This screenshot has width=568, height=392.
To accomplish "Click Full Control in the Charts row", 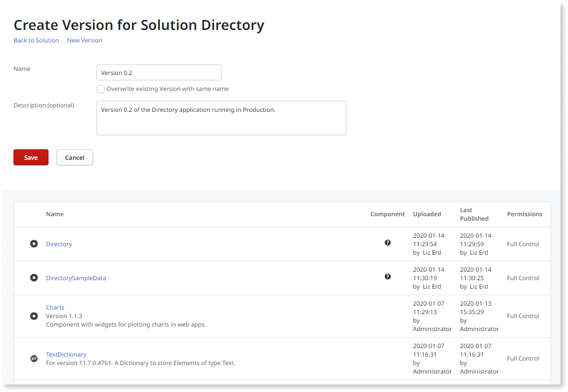I will 523,316.
